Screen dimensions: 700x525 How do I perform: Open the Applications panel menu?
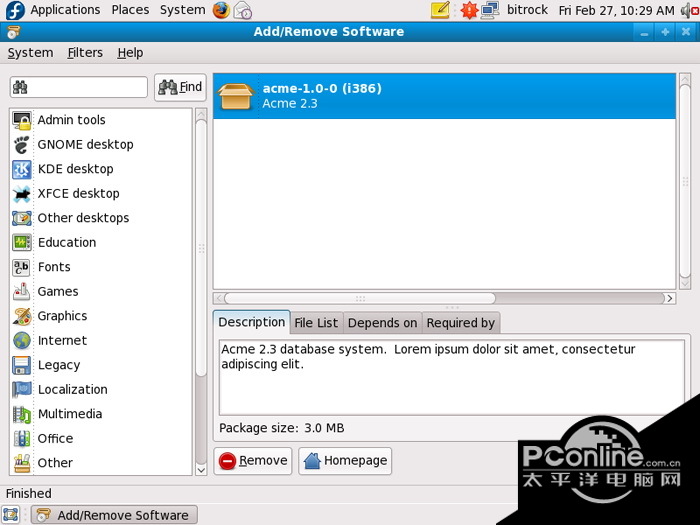65,10
